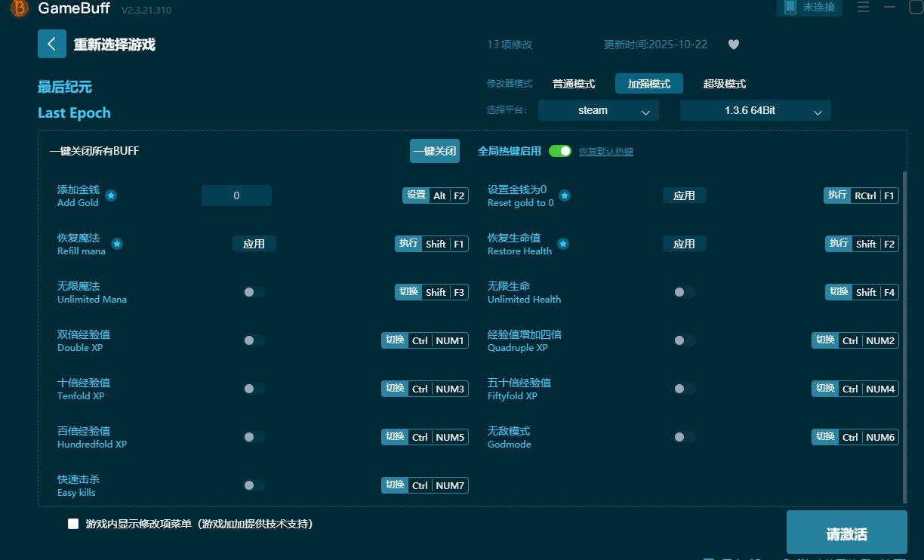The height and width of the screenshot is (560, 924).
Task: Open the hamburger menu at top right
Action: click(x=862, y=8)
